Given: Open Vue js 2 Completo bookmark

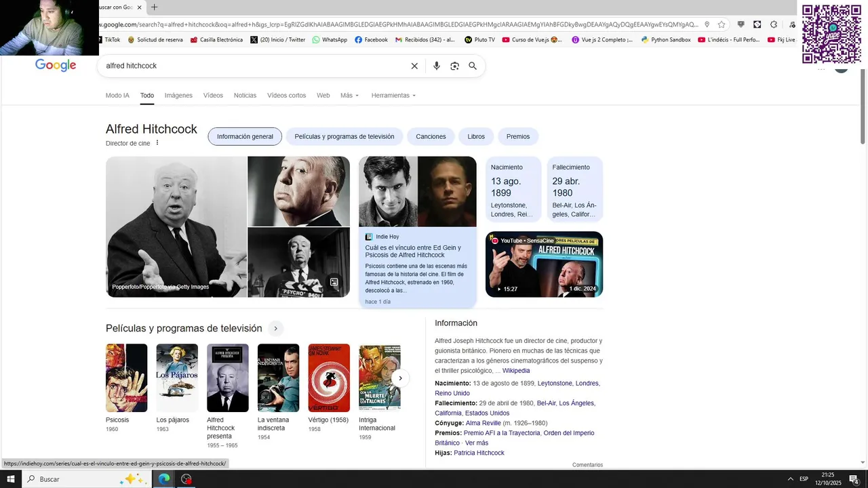Looking at the screenshot, I should coord(602,40).
